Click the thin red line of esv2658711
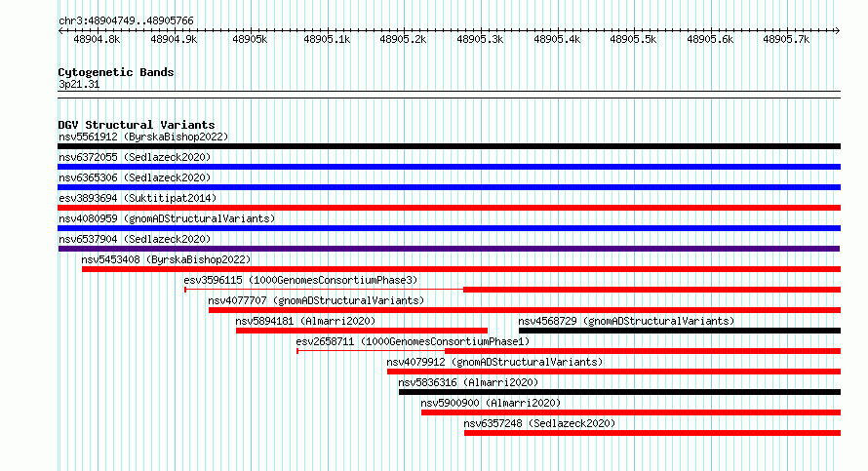 point(371,351)
